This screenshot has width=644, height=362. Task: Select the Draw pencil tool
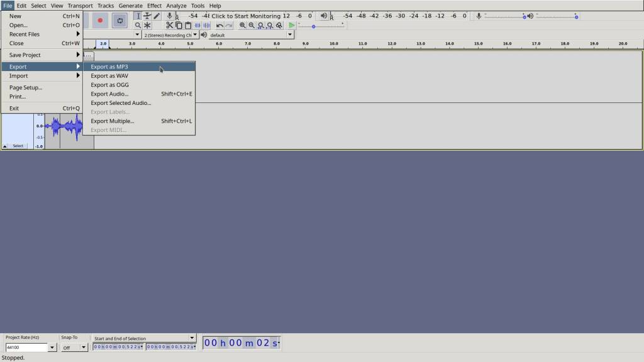click(157, 16)
